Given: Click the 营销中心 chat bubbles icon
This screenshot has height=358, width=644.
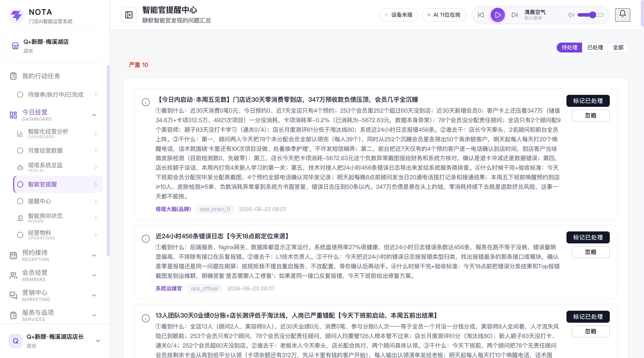Looking at the screenshot, I should tap(13, 295).
